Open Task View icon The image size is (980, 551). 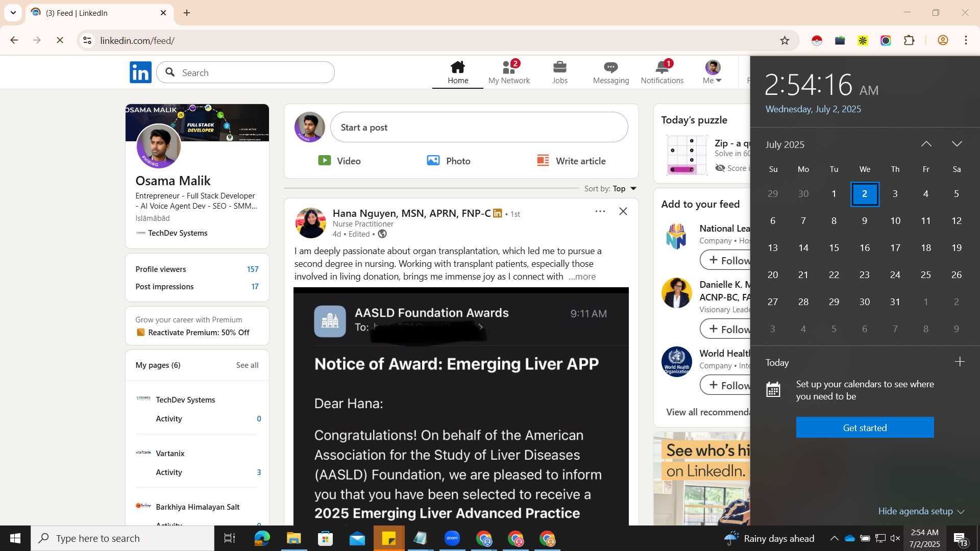pyautogui.click(x=230, y=538)
